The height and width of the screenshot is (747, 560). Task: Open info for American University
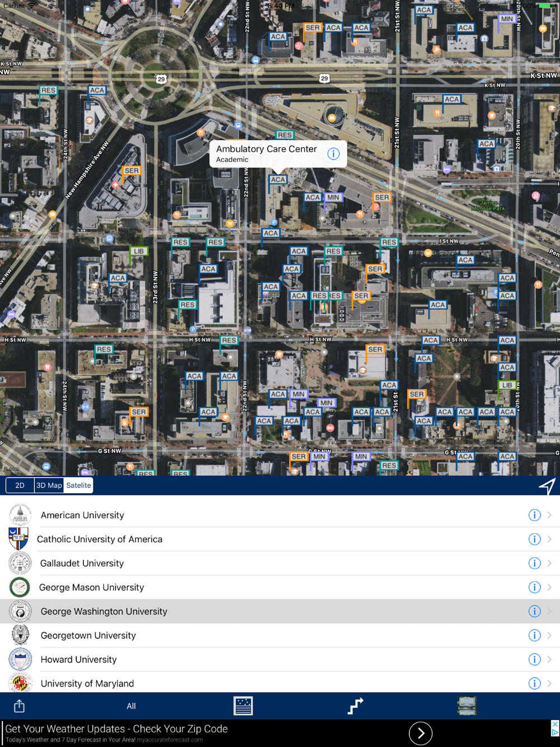click(535, 515)
